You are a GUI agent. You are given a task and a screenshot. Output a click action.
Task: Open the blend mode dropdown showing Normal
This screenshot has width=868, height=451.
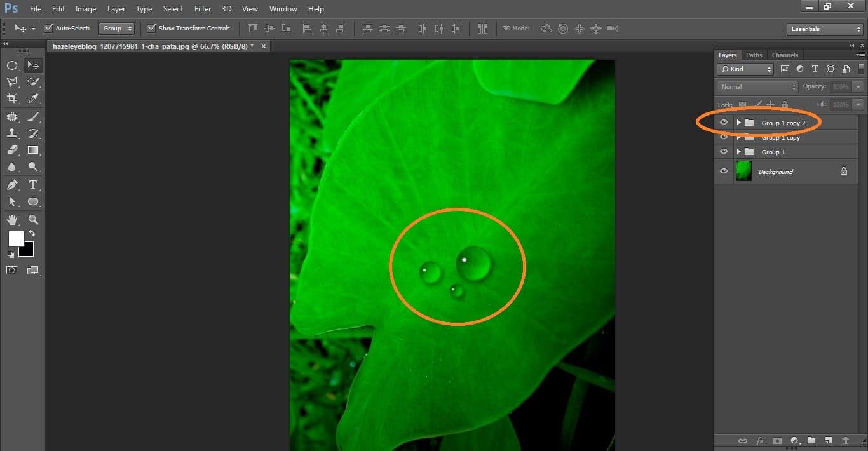756,86
